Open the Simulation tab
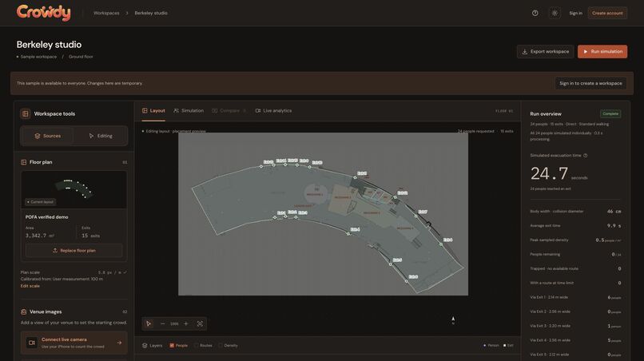Screen dimensions: 644x361 point(189,111)
